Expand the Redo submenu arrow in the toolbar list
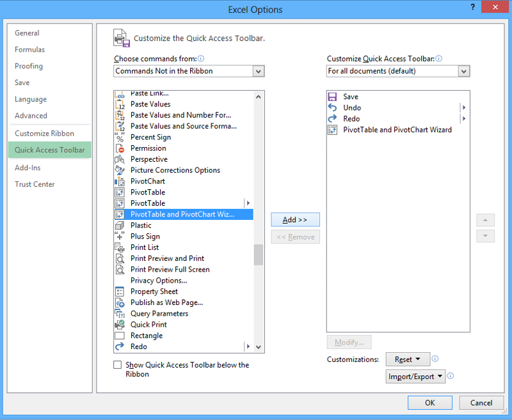The width and height of the screenshot is (512, 420). click(463, 119)
